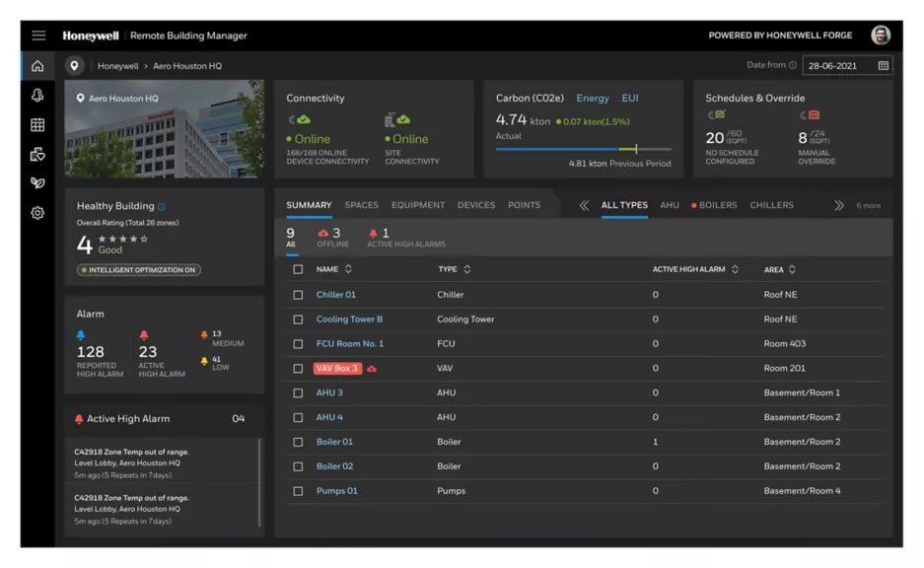
Task: Show previous equipment types with left chevrons
Action: [x=584, y=206]
